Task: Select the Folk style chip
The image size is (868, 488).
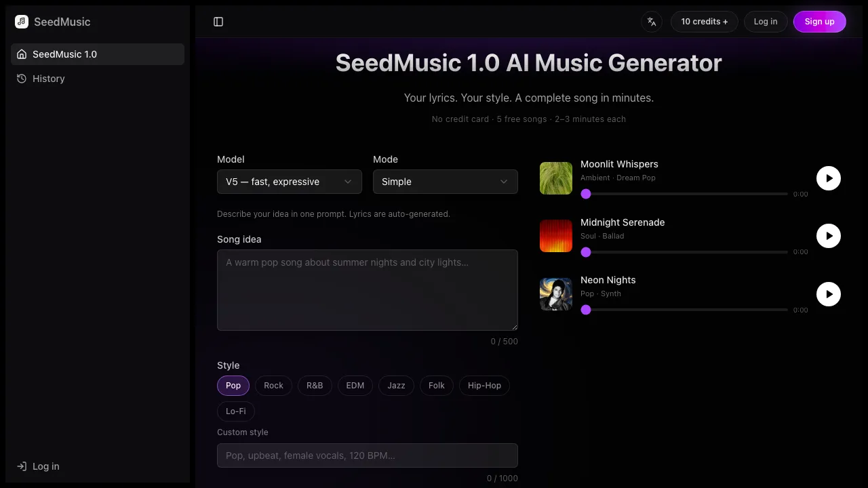Action: (437, 386)
